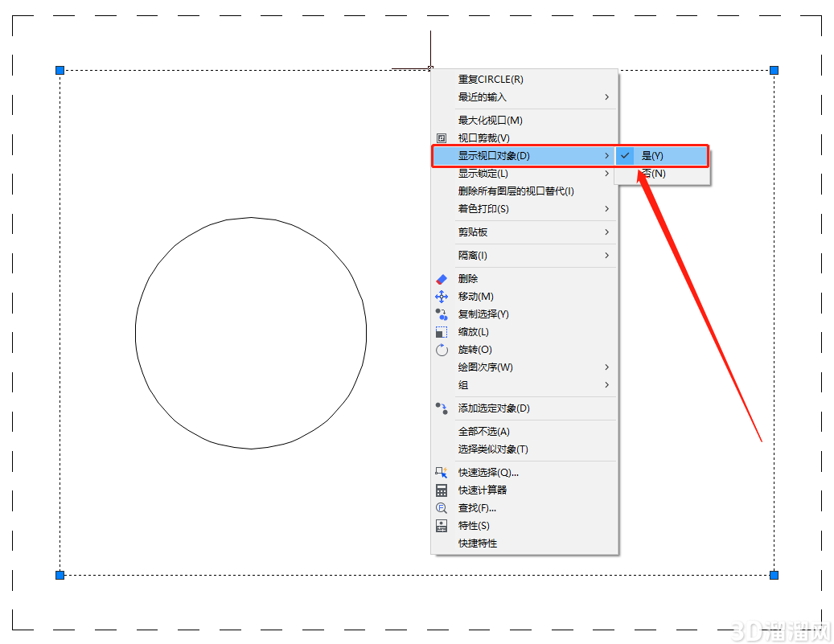Image resolution: width=834 pixels, height=644 pixels.
Task: Click the calculator icon beside 快速计算器
Action: tap(442, 490)
